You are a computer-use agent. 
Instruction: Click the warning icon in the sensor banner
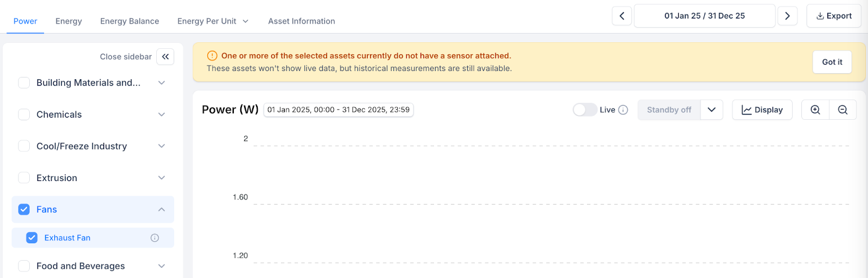click(x=212, y=56)
